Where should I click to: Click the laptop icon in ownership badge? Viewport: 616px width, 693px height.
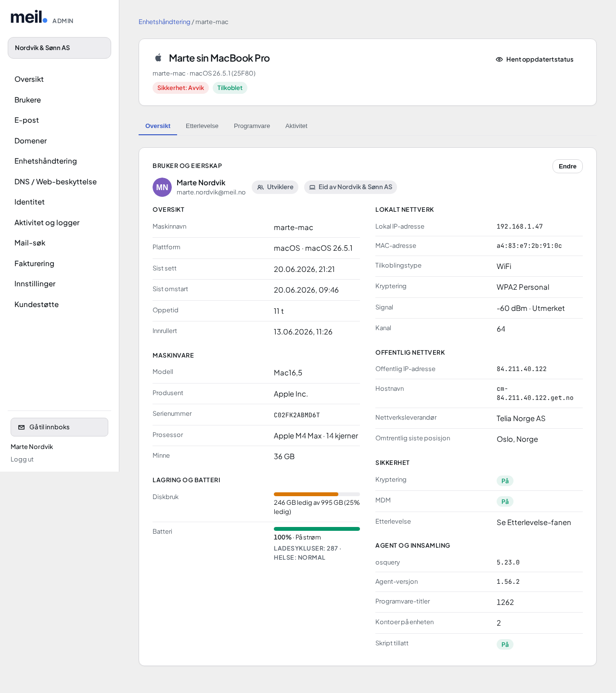coord(312,187)
